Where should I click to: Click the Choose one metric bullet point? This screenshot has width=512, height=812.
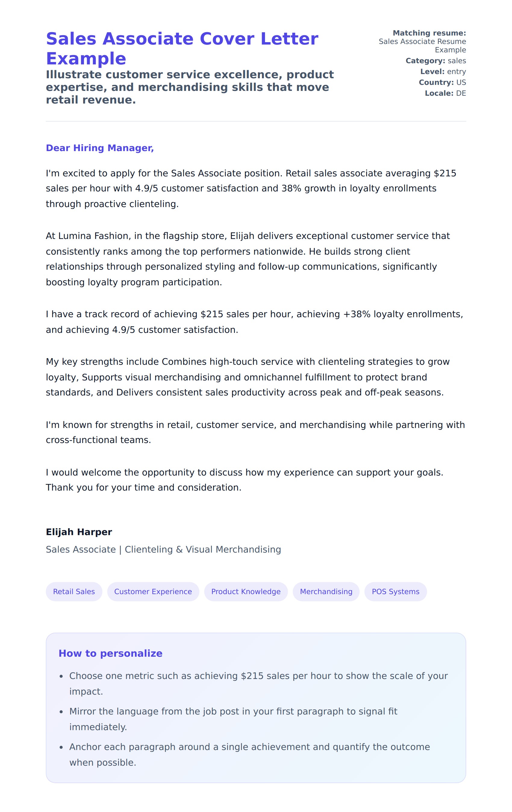258,683
